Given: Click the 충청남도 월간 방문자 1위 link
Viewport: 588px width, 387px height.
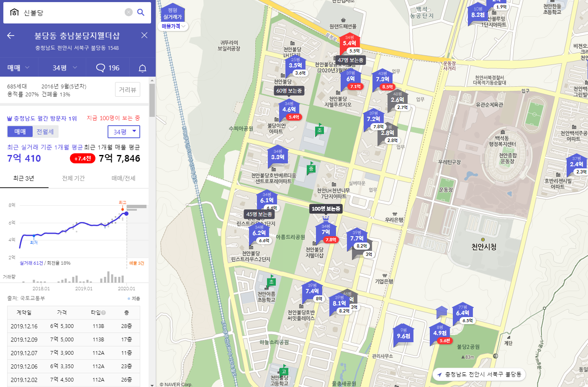Looking at the screenshot, I should tap(42, 119).
